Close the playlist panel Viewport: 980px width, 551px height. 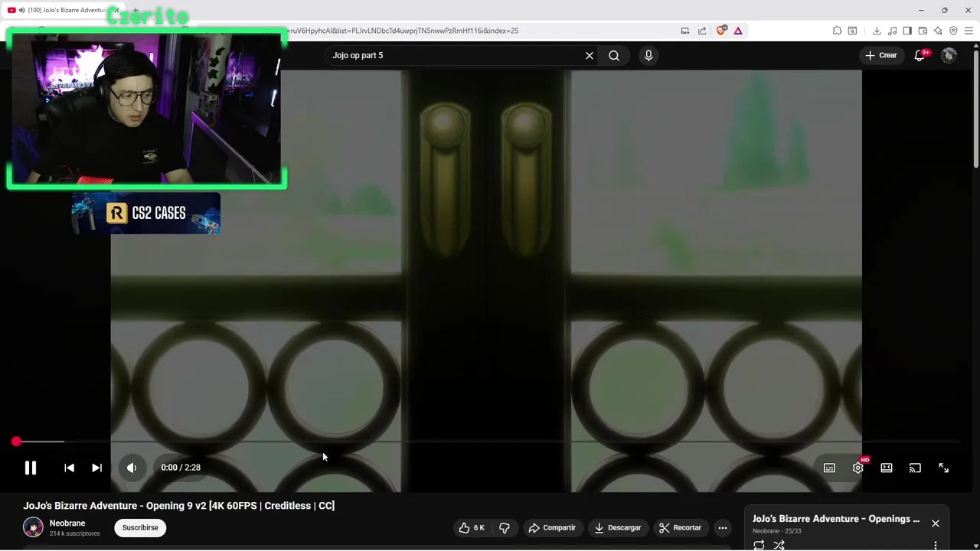click(936, 523)
